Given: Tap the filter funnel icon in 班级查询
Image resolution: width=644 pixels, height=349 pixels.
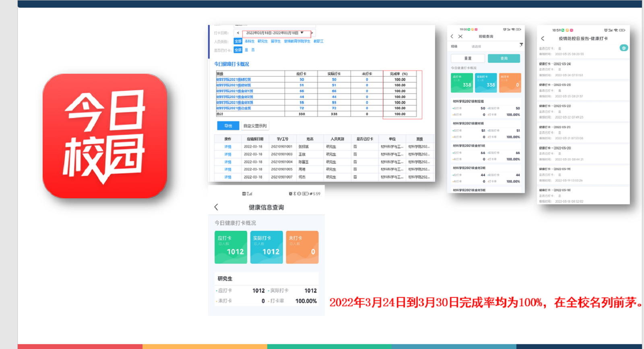Looking at the screenshot, I should coord(521,45).
